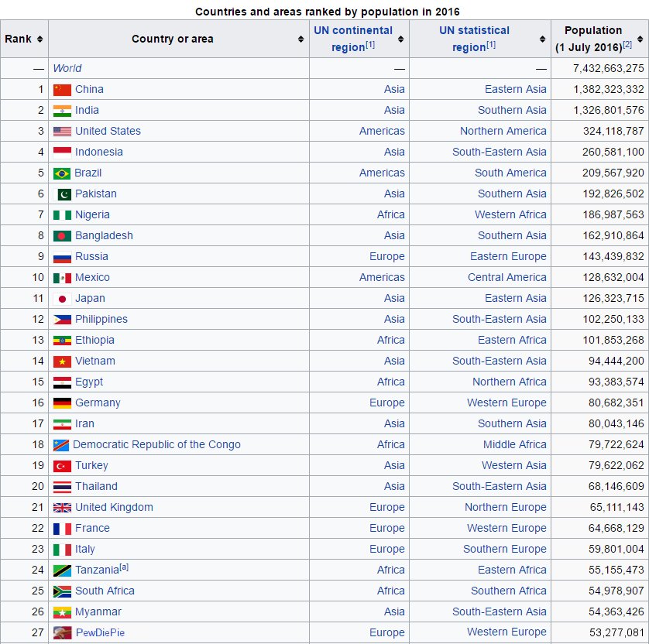Screen dimensions: 649x644
Task: Open Central America region link
Action: pyautogui.click(x=507, y=278)
